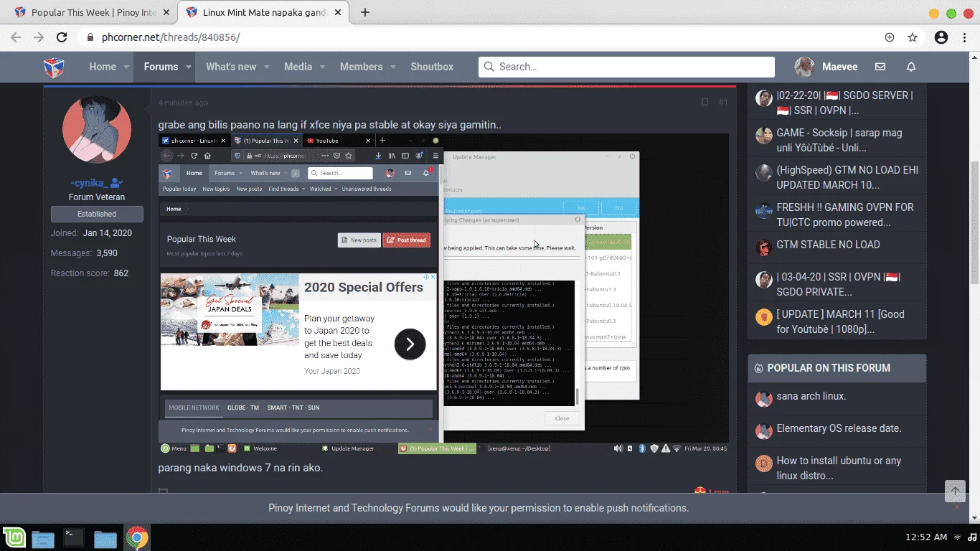The image size is (980, 551).
Task: Open a new browser tab
Action: pyautogui.click(x=365, y=12)
